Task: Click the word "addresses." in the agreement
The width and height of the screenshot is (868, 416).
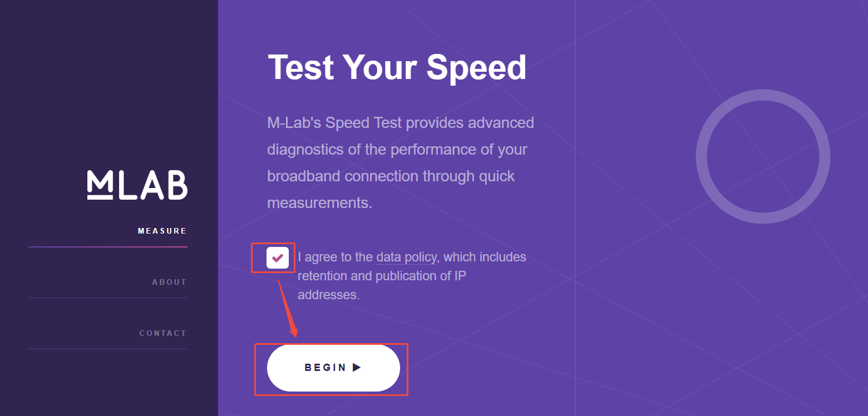Action: click(x=328, y=295)
